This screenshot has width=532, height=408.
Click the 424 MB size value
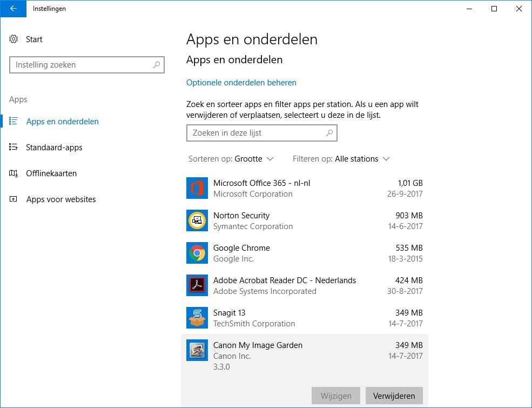tap(409, 280)
